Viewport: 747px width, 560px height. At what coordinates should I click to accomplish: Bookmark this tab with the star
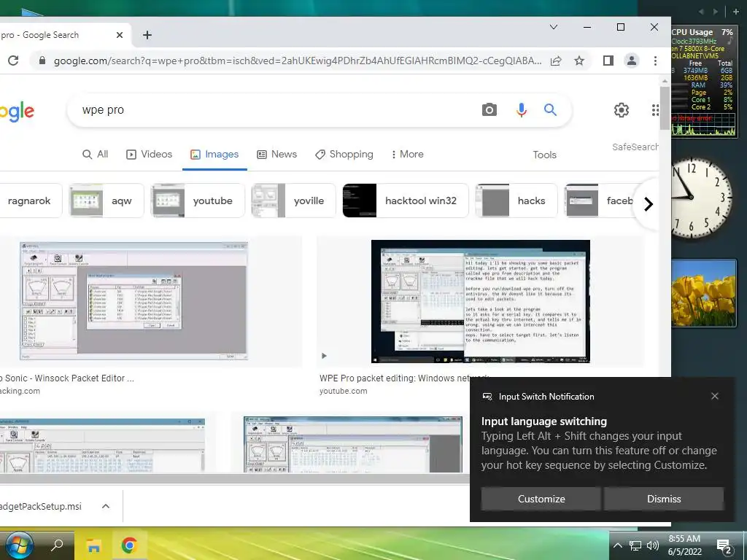tap(578, 61)
